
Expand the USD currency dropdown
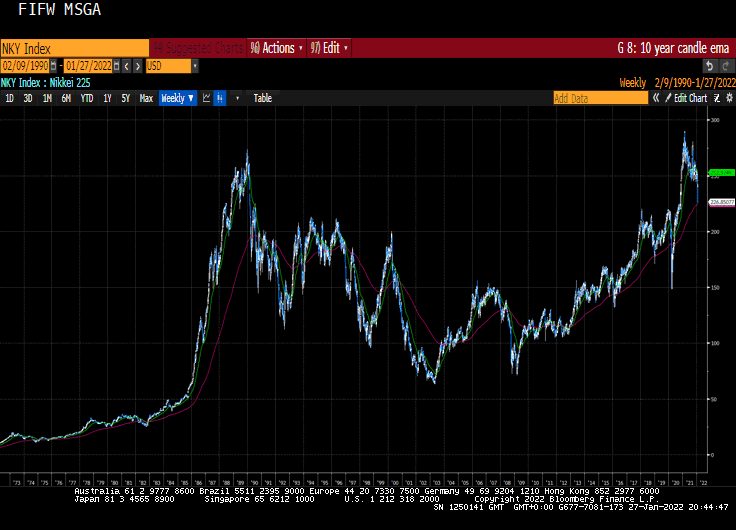coord(194,66)
